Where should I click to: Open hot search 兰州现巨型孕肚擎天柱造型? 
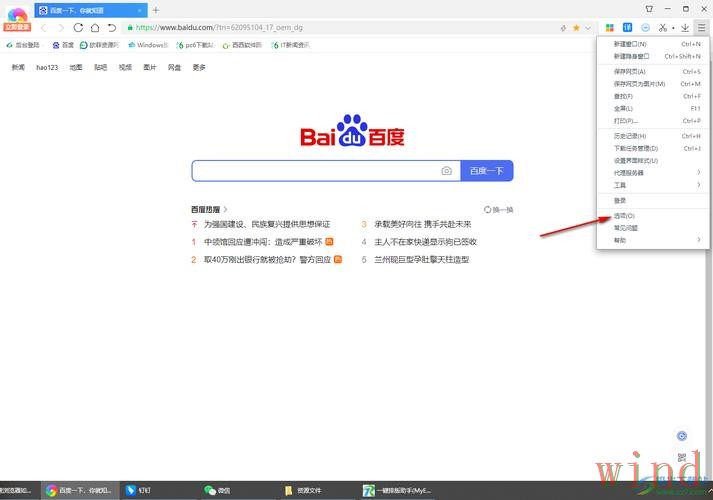click(422, 260)
